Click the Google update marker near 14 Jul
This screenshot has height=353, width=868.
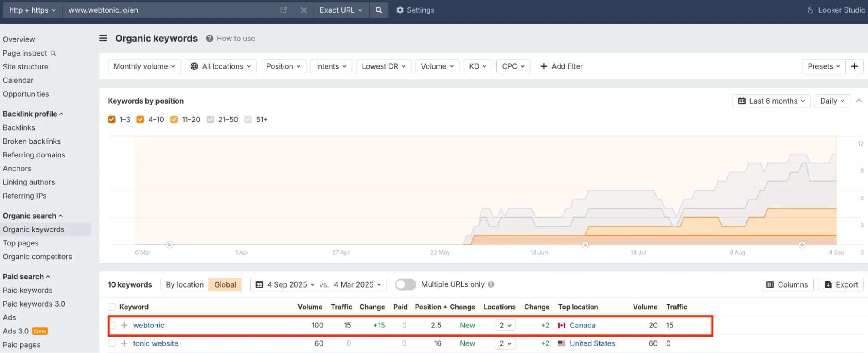(x=585, y=245)
